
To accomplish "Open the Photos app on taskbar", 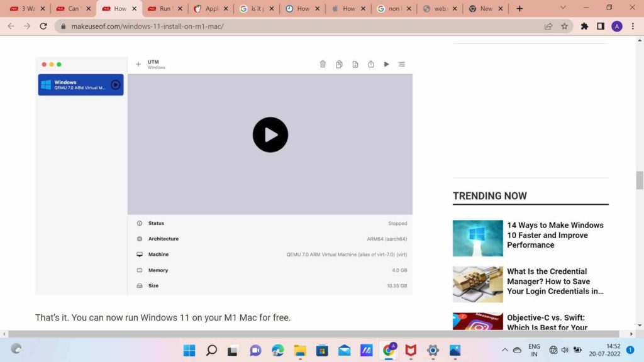I will point(455,350).
